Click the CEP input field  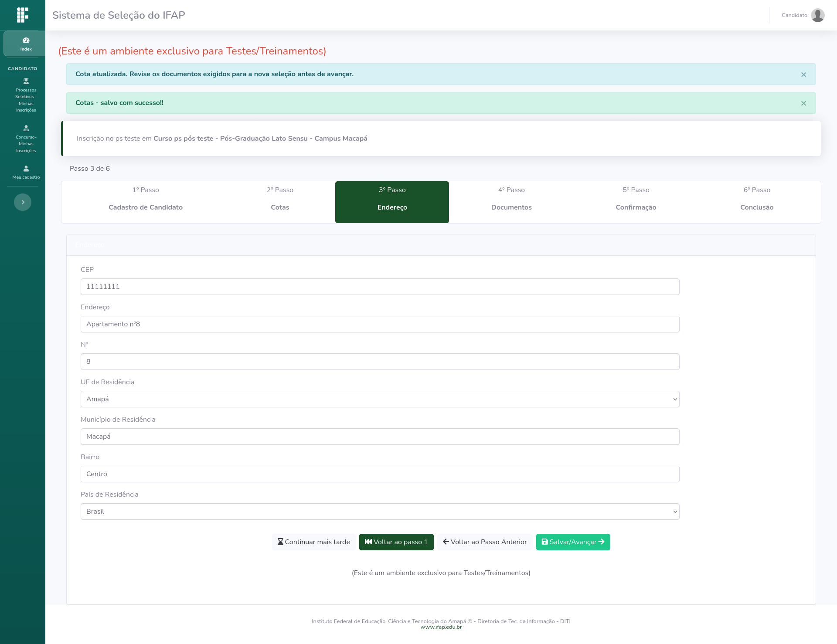(380, 287)
